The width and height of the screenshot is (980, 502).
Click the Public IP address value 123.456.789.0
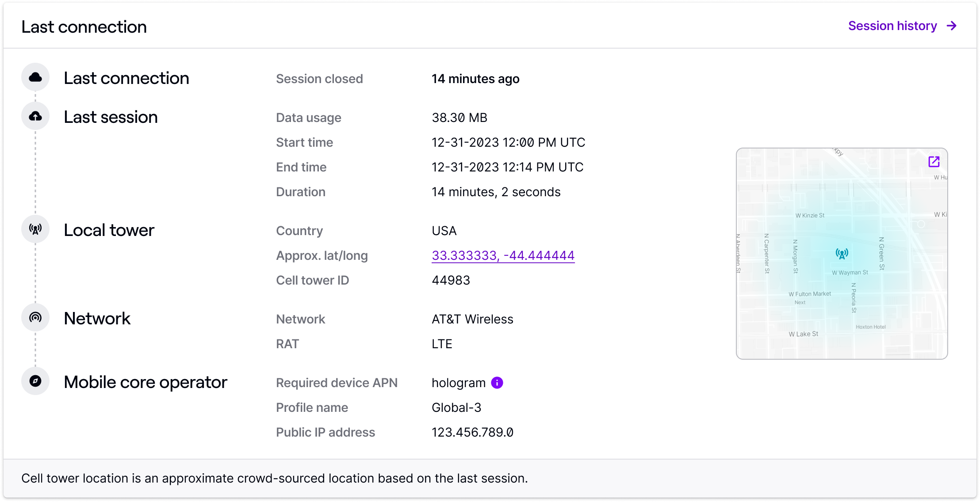(x=473, y=432)
